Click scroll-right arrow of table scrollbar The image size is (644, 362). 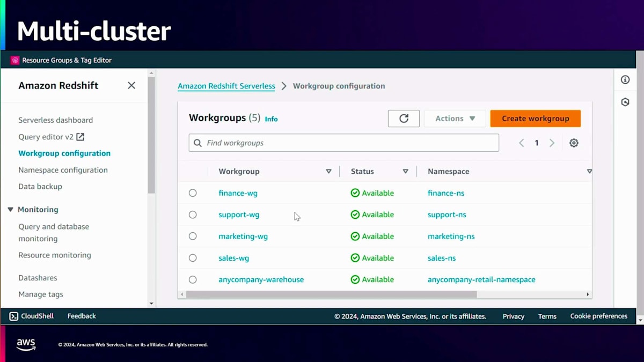coord(588,294)
